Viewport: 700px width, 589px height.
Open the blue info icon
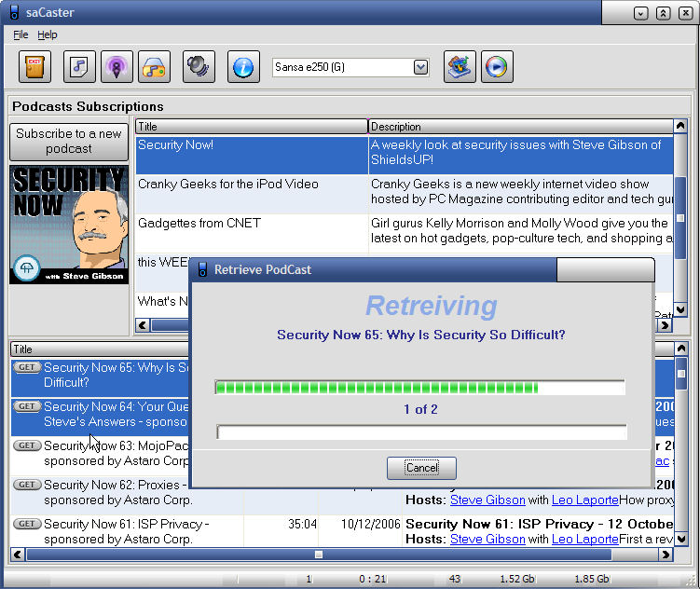[x=243, y=67]
